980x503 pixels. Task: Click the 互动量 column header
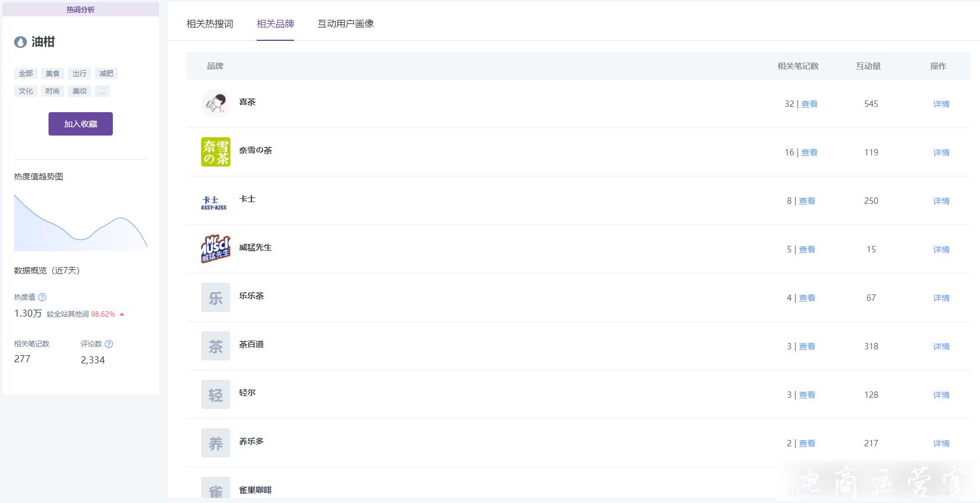tap(868, 66)
